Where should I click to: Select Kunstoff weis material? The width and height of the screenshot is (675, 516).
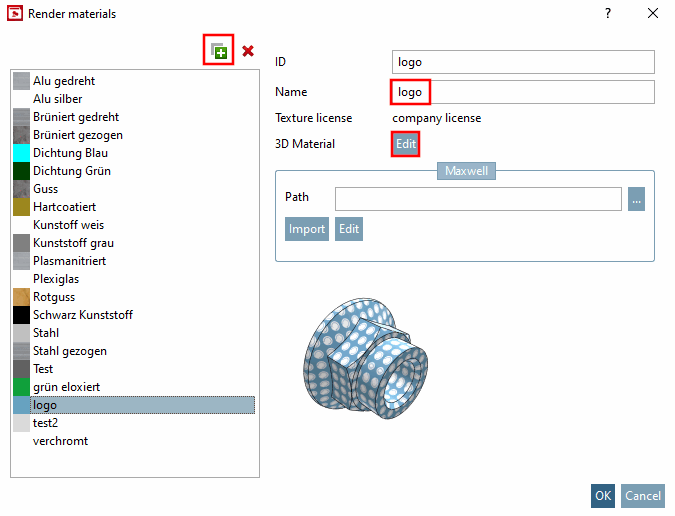pos(134,225)
